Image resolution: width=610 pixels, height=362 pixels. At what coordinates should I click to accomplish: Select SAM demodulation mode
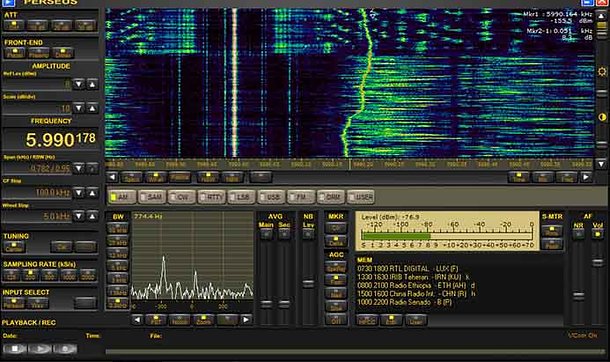(x=152, y=197)
